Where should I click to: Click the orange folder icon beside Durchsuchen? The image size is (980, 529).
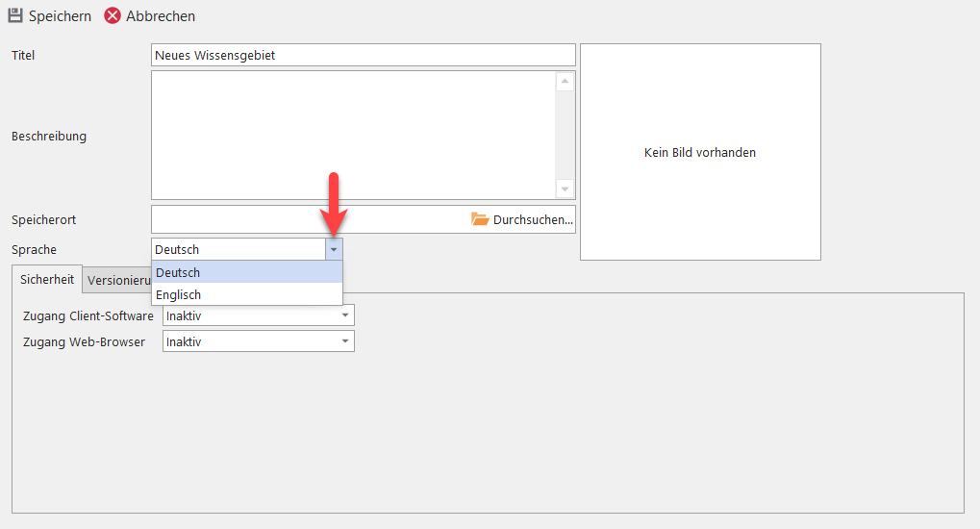click(480, 219)
